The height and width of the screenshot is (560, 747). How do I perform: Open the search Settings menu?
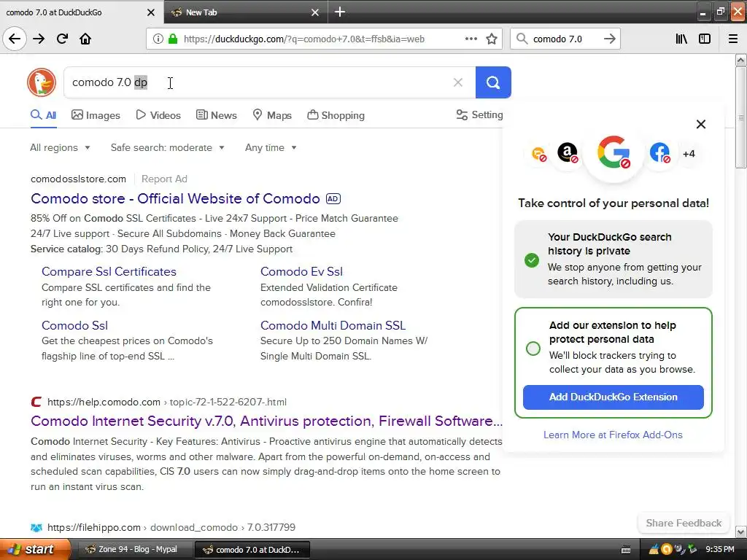(479, 114)
